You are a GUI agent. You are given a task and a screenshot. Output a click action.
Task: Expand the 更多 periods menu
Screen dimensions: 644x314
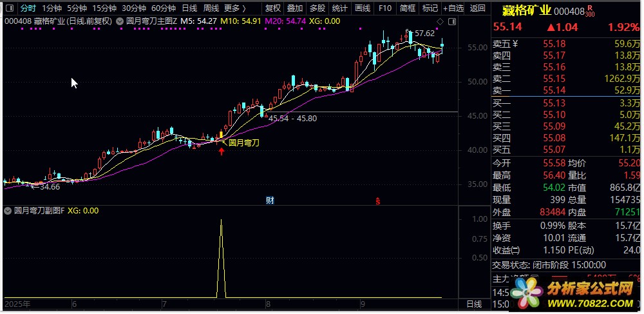(x=235, y=8)
